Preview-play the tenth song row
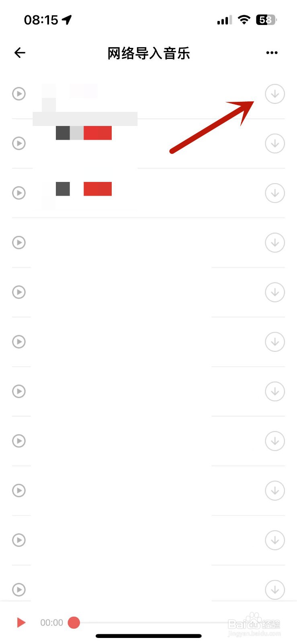 19,540
